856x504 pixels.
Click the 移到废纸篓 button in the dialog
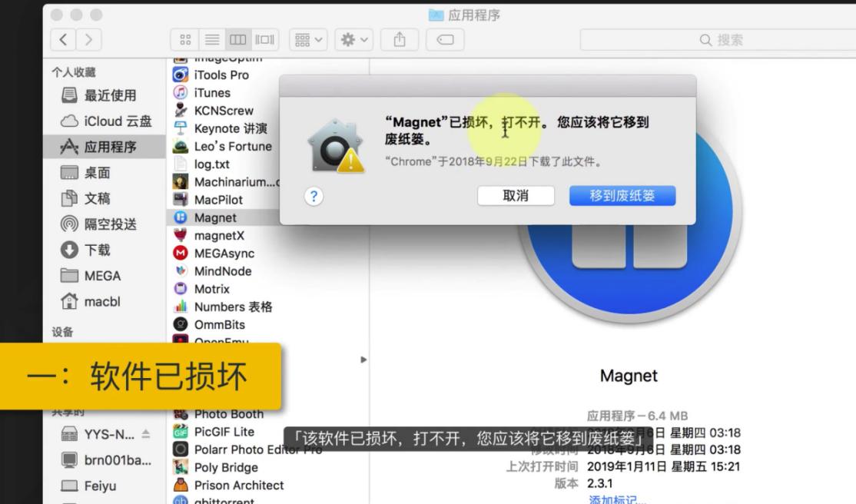(622, 196)
